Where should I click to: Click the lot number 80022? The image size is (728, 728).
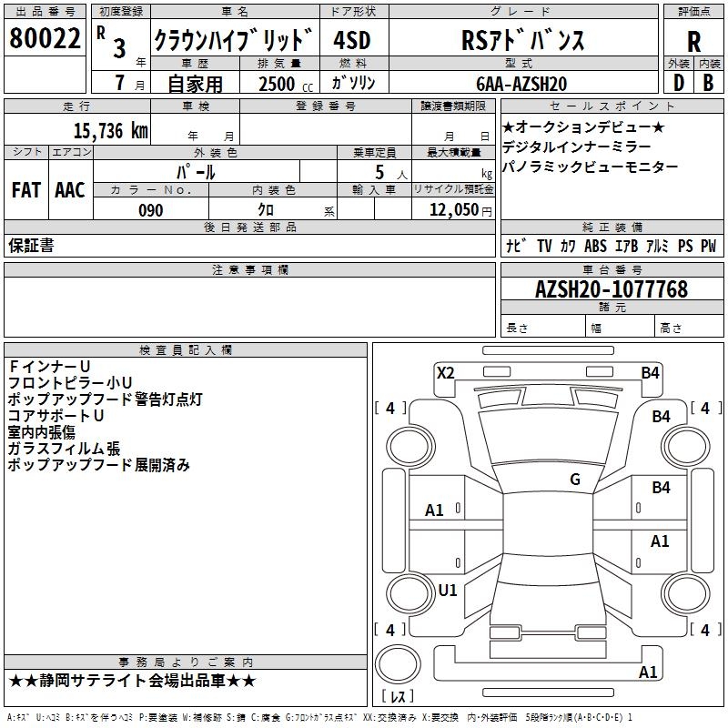click(45, 38)
